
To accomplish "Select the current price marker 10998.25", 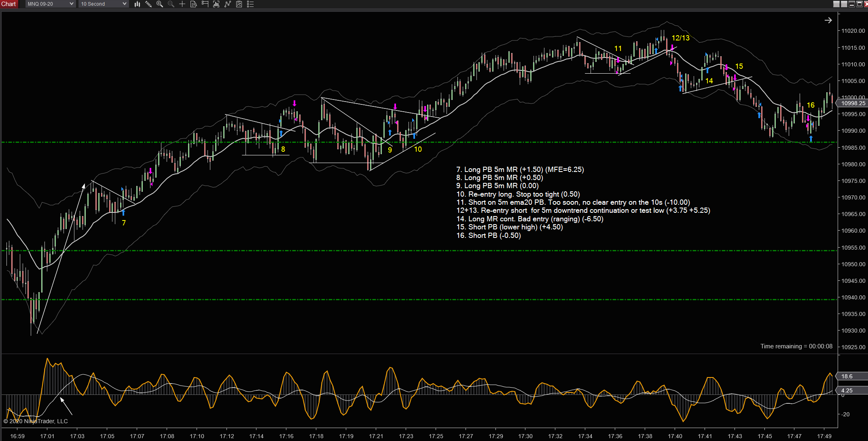I will point(853,103).
